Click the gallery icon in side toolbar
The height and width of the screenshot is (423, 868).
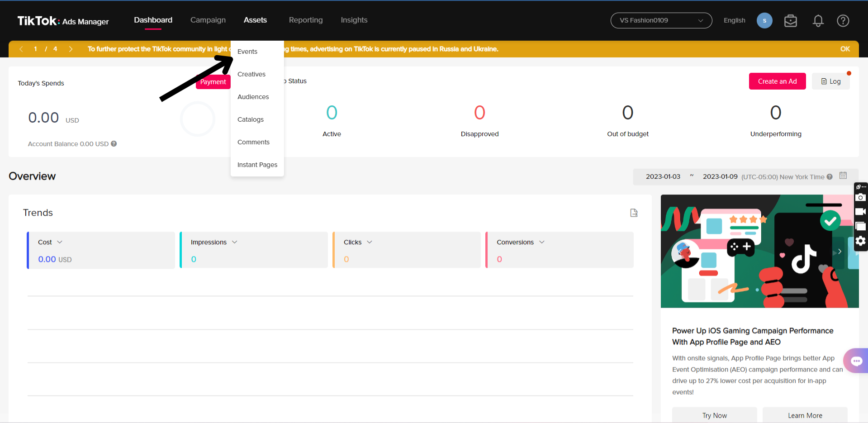[861, 226]
